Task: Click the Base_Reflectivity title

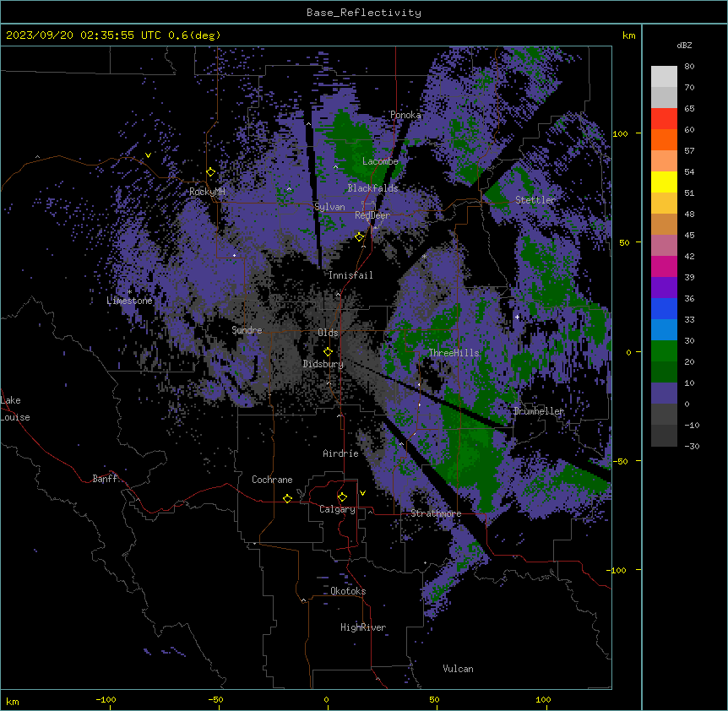Action: coord(364,13)
